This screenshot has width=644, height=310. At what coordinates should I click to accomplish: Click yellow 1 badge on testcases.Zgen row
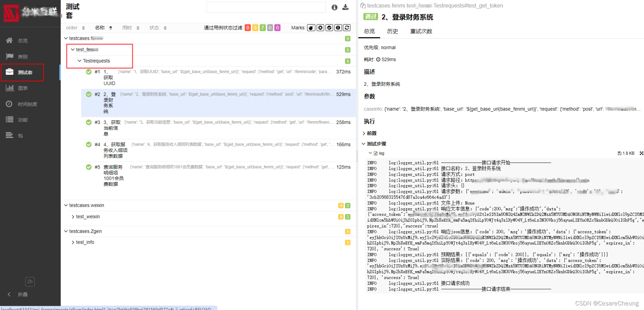point(348,232)
